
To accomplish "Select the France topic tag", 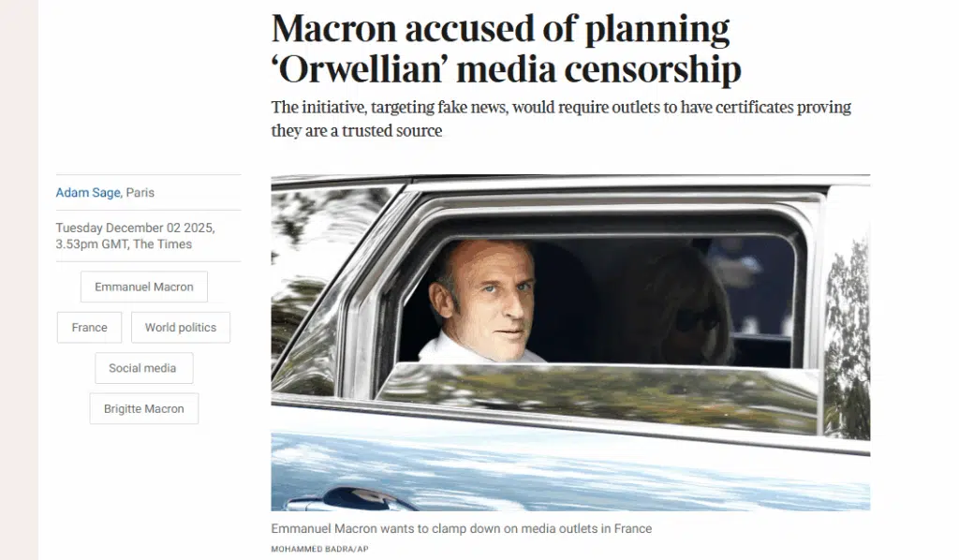I will click(x=89, y=328).
